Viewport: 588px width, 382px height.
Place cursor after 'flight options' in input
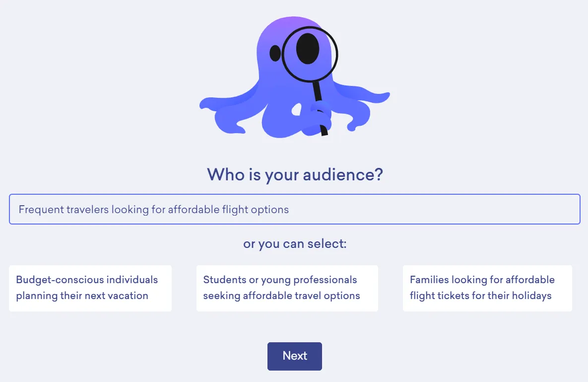[290, 210]
